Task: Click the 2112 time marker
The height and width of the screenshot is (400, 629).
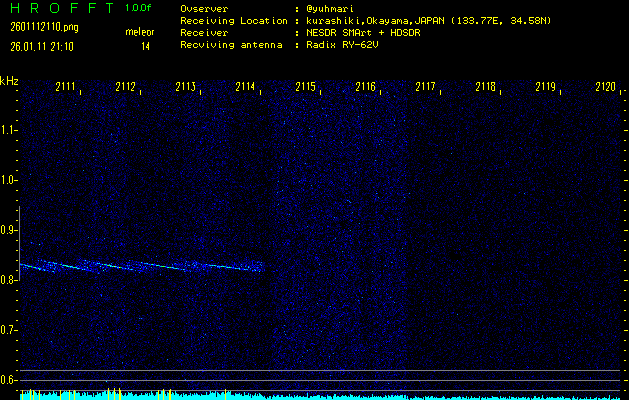Action: (x=126, y=86)
